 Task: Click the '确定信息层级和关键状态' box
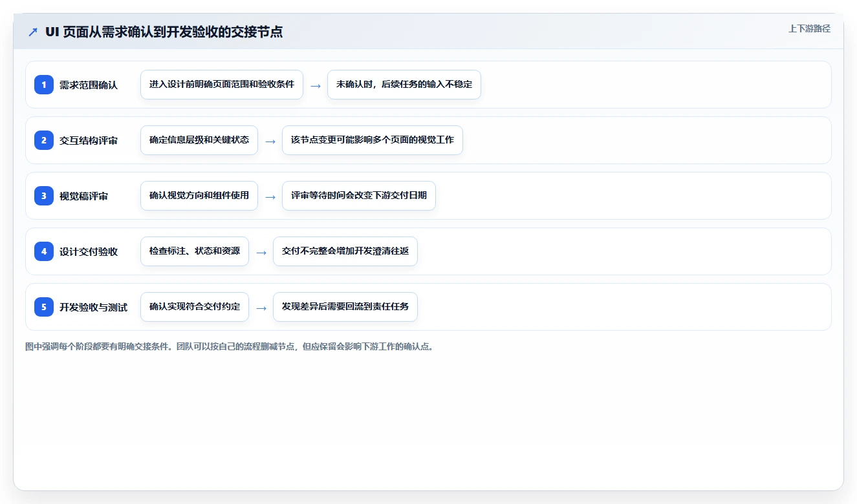coord(199,140)
